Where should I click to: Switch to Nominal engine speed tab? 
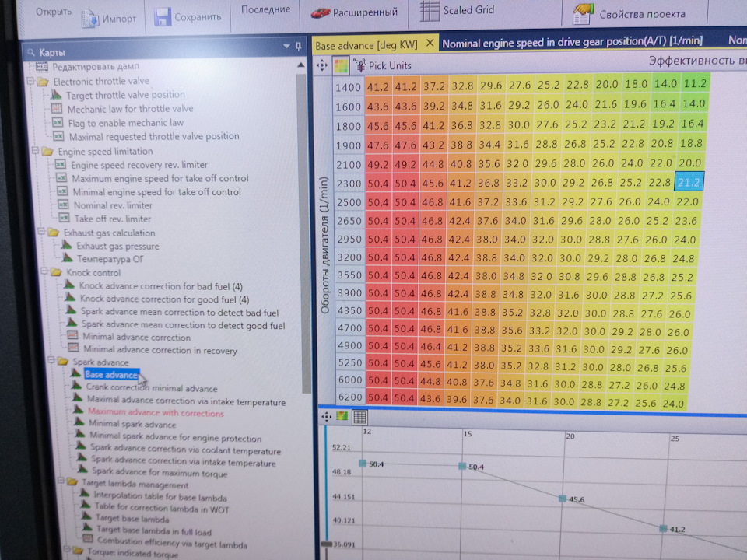click(572, 42)
